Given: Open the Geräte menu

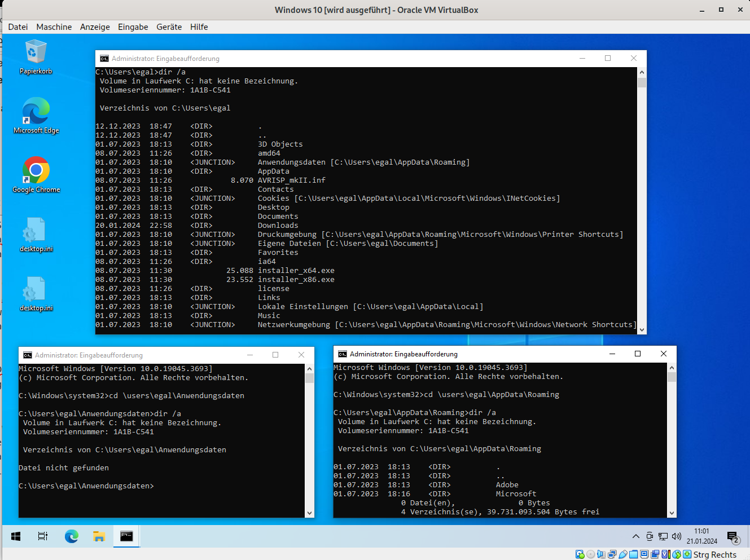Looking at the screenshot, I should 169,27.
